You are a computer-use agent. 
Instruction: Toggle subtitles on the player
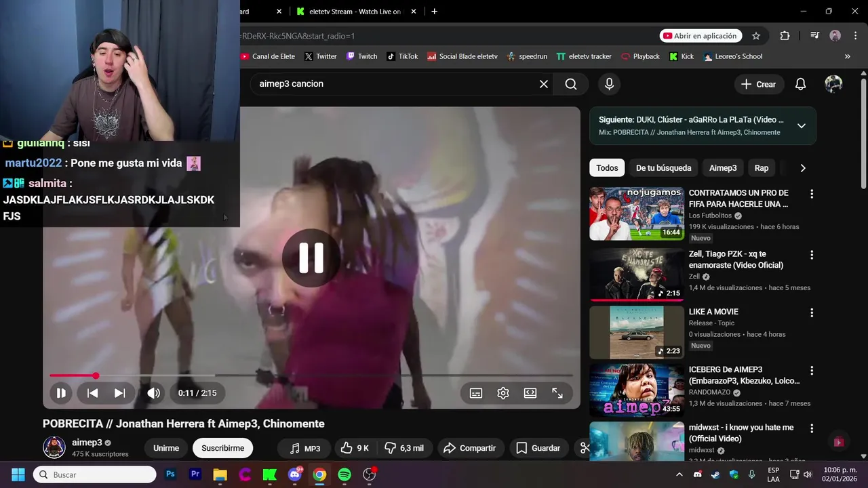pyautogui.click(x=476, y=393)
